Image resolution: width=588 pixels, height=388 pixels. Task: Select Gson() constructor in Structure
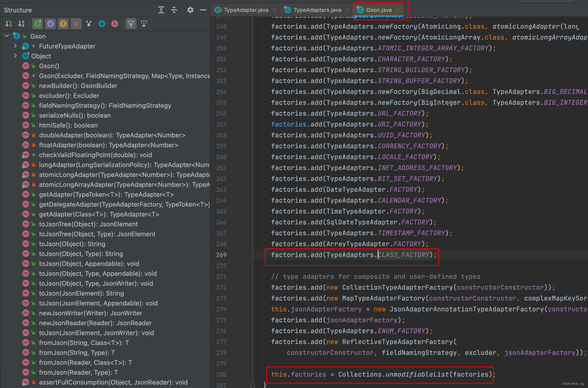pos(49,66)
